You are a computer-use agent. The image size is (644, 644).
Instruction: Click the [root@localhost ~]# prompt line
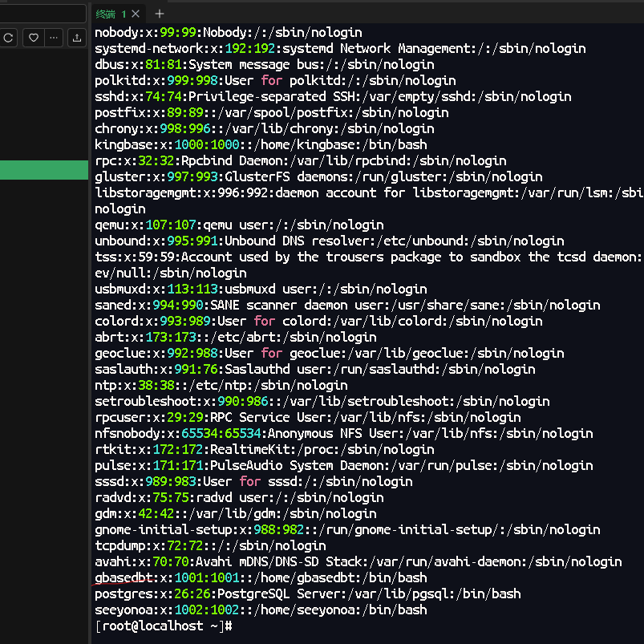point(164,626)
